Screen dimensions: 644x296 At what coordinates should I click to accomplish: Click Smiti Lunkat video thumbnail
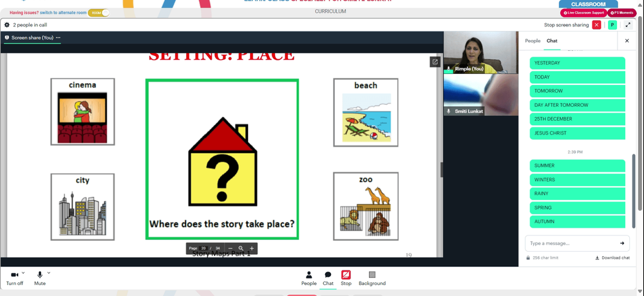480,95
